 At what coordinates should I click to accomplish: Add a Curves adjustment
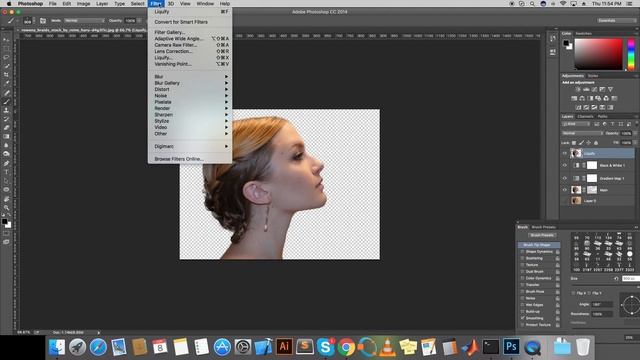coord(594,89)
